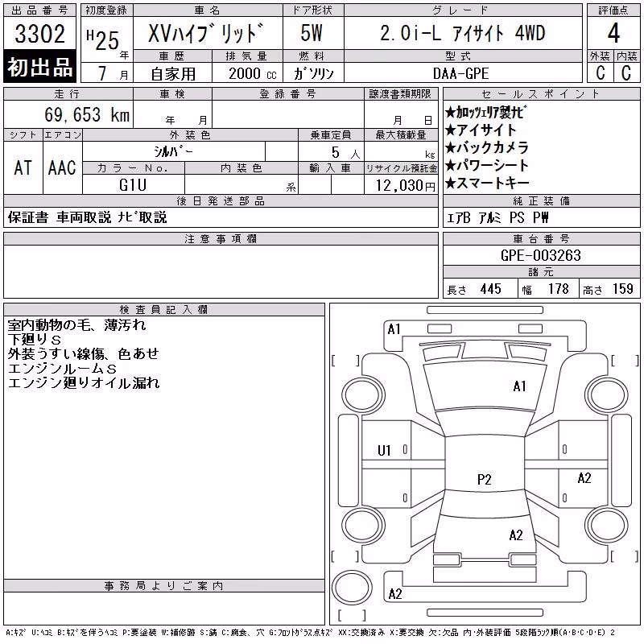Select inspector note 室内動物の毛、薄汚れ
Screen dimensions: 644x644
click(76, 325)
